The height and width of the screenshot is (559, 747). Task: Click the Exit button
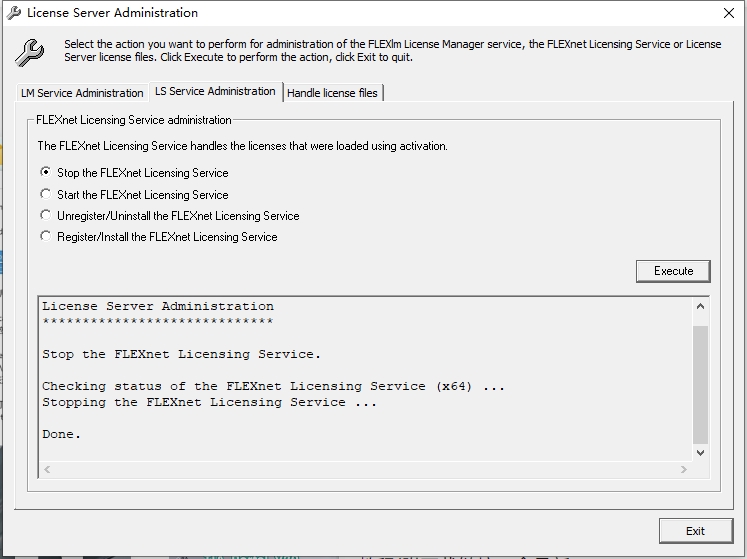695,531
